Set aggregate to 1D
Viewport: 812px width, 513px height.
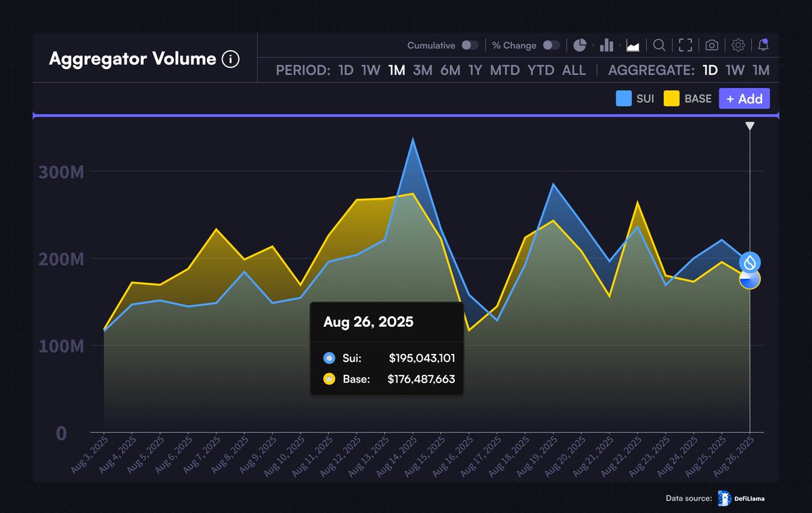[x=710, y=70]
